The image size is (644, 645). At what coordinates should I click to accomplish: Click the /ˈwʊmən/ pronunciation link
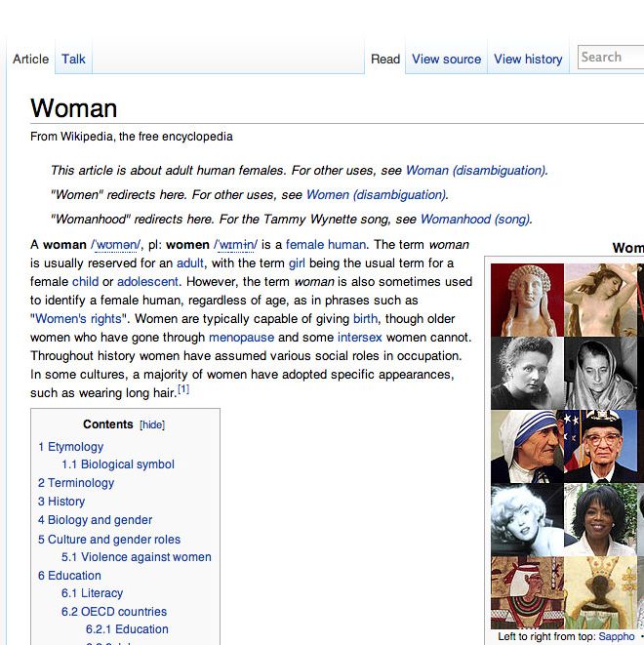tap(115, 245)
